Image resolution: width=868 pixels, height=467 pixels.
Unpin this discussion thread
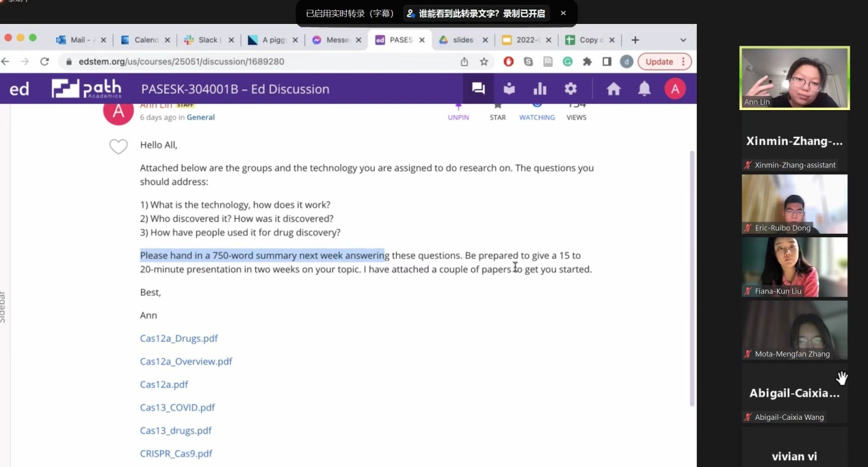coord(458,111)
